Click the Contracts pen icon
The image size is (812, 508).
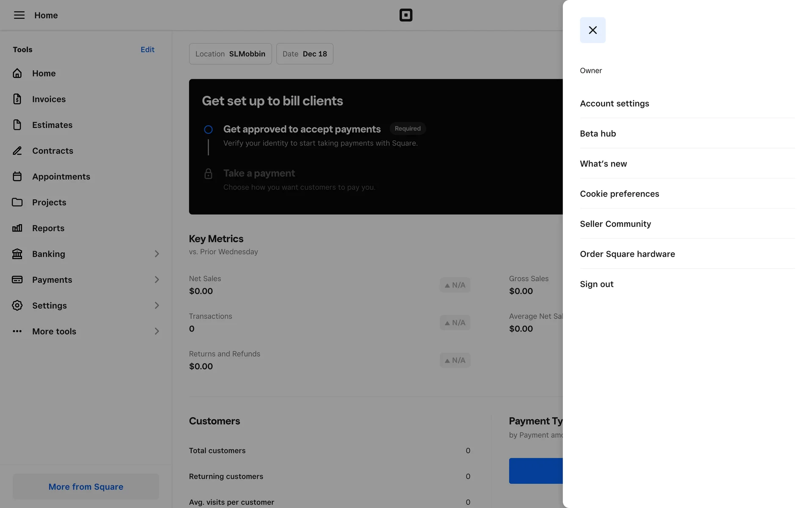point(17,151)
